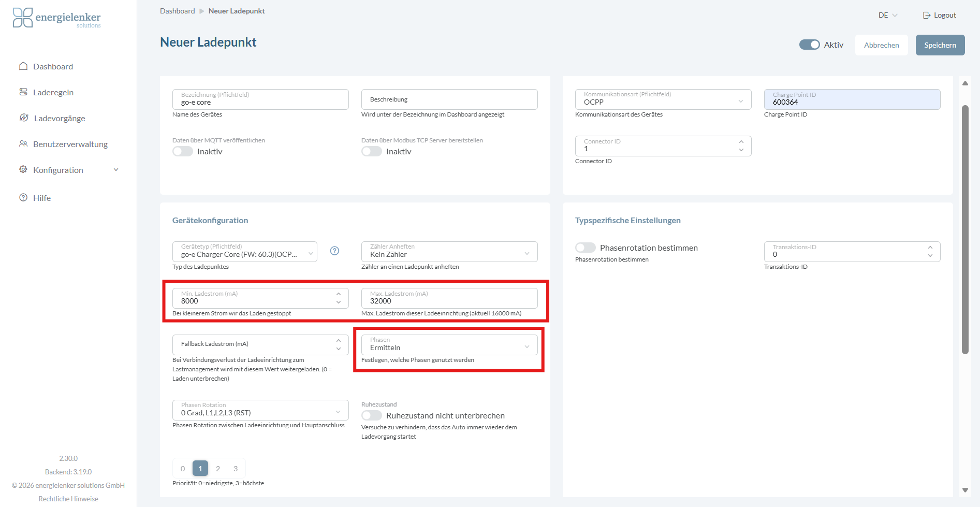This screenshot has height=507, width=980.
Task: Select priority level 3
Action: pos(236,469)
